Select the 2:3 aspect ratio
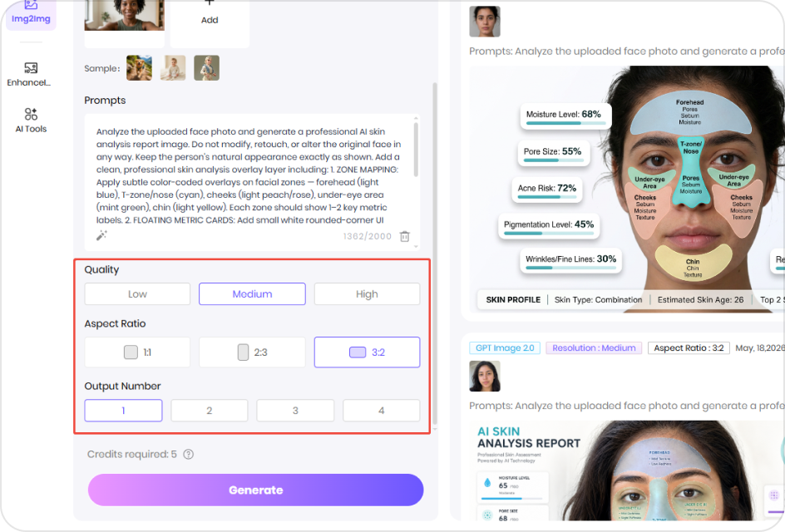The height and width of the screenshot is (532, 785). point(252,352)
